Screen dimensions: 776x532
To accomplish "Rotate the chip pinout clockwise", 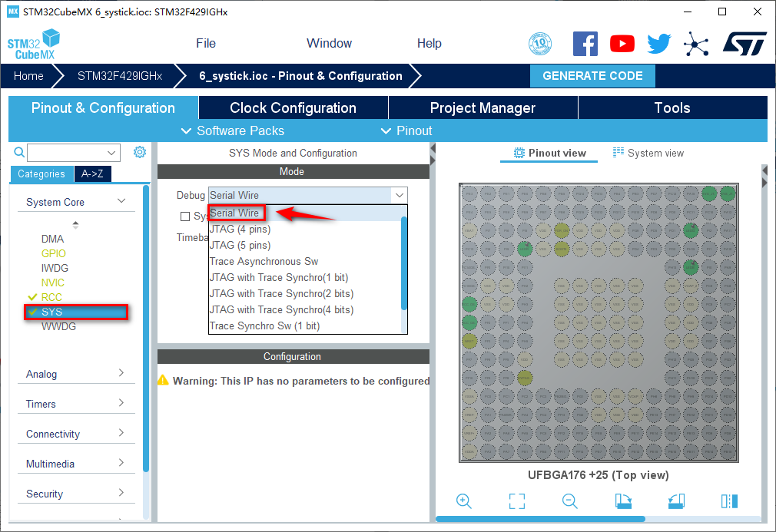I will pyautogui.click(x=623, y=501).
